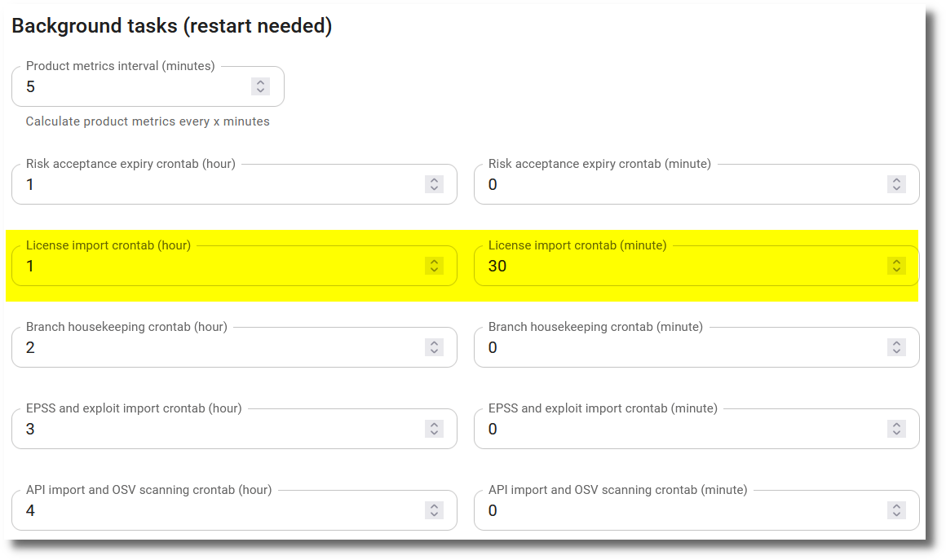Screen dimensions: 946x560
Task: Increase the API import hour value
Action: coord(434,509)
